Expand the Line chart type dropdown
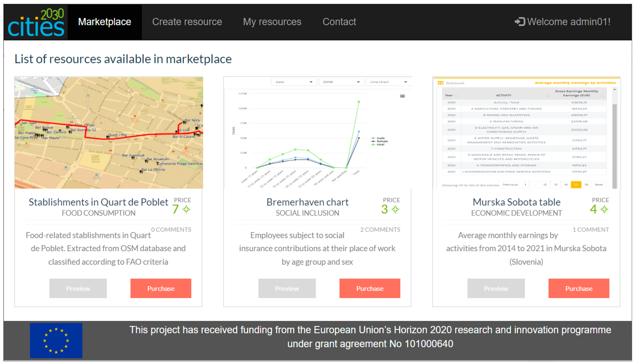This screenshot has width=635, height=364. 388,82
